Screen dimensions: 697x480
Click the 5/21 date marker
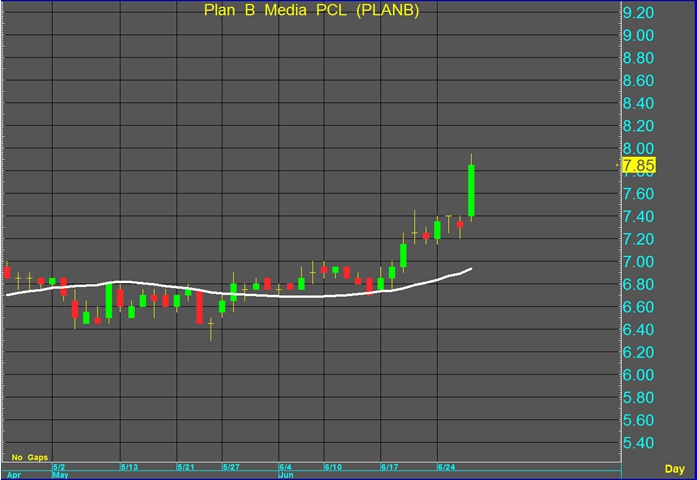pyautogui.click(x=186, y=467)
